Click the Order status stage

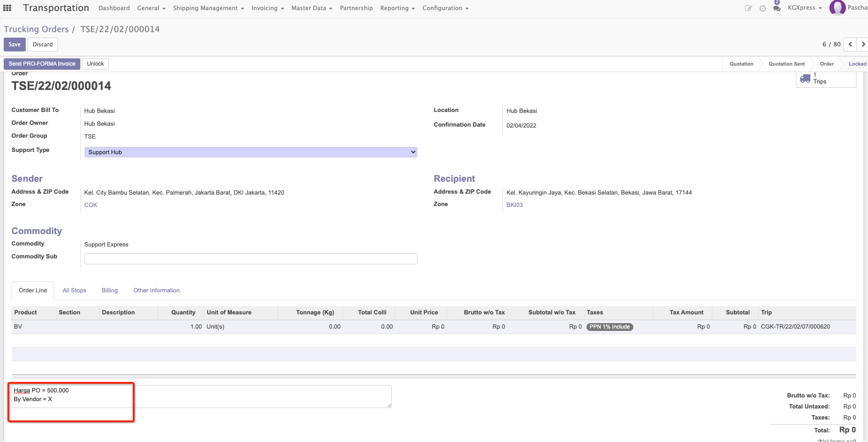tap(827, 64)
